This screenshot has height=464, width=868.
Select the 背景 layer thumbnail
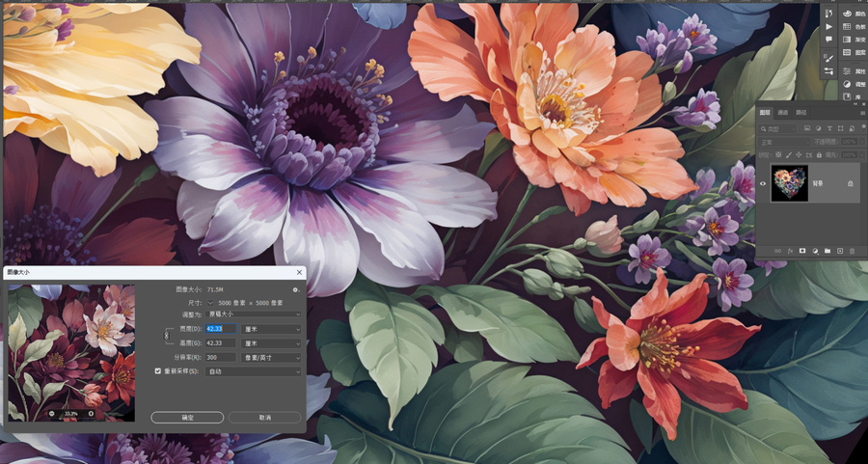click(790, 183)
